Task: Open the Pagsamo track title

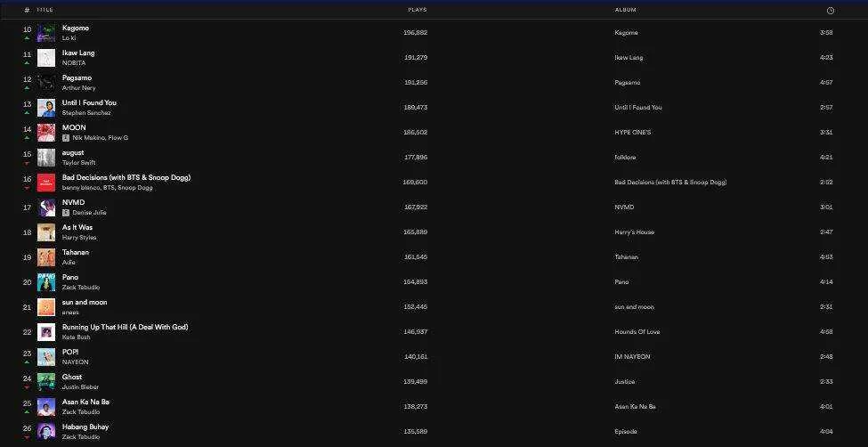Action: (x=77, y=78)
